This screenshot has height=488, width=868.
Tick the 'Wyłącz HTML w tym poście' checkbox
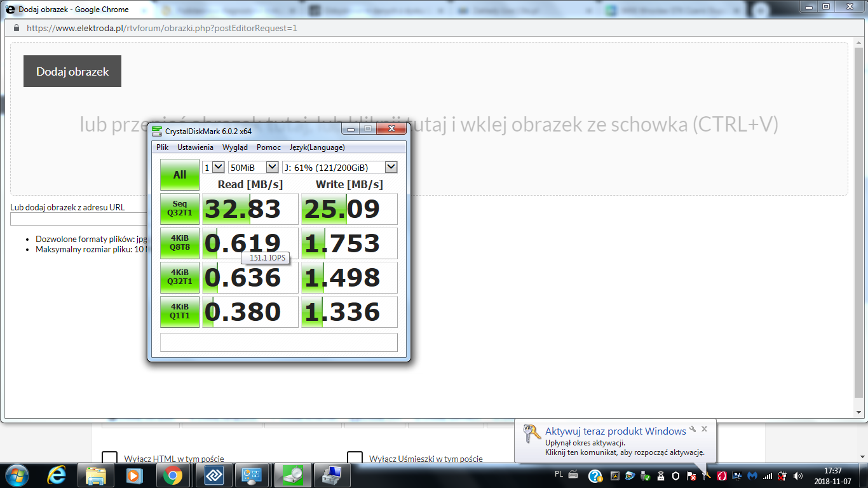tap(110, 458)
